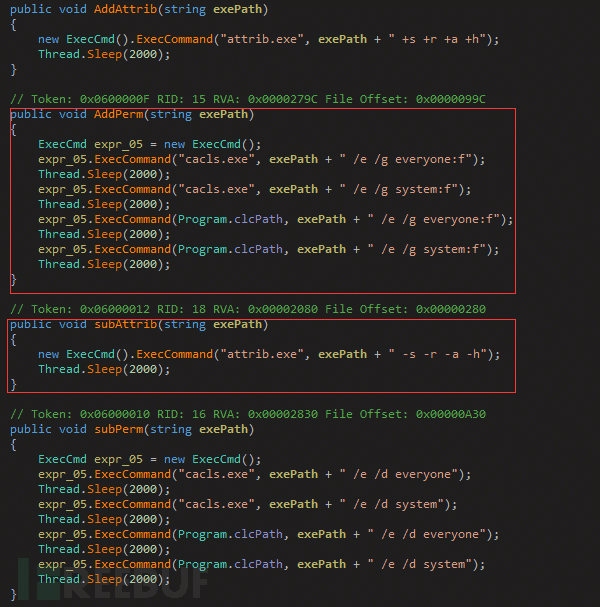Click "RID: 15" in the first Token comment
This screenshot has height=607, width=600.
[x=181, y=99]
